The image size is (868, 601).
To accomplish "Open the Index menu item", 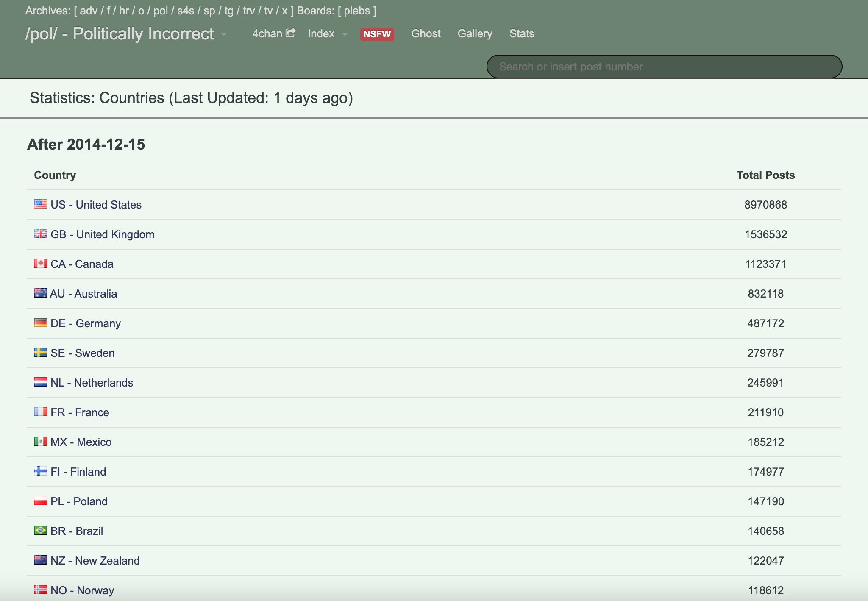I will click(x=321, y=33).
